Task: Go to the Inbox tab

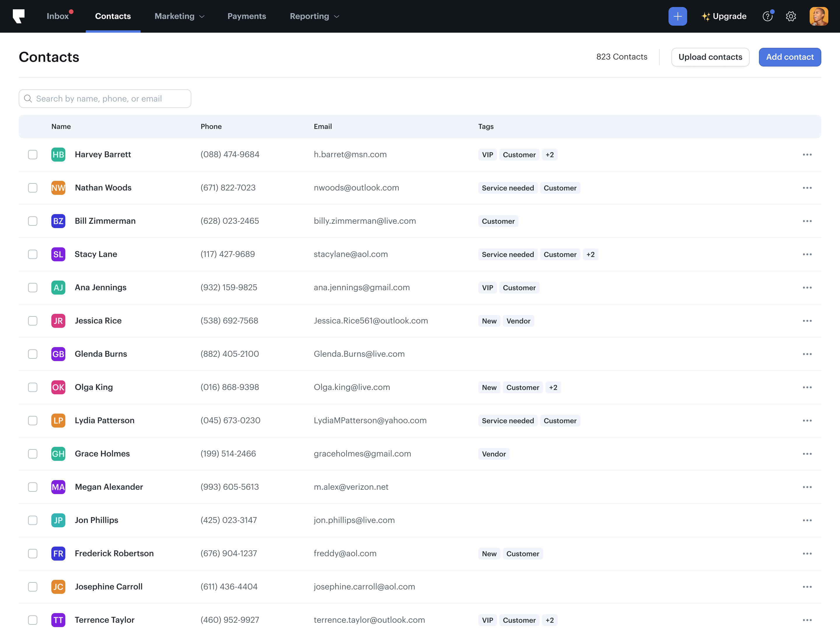Action: [58, 16]
